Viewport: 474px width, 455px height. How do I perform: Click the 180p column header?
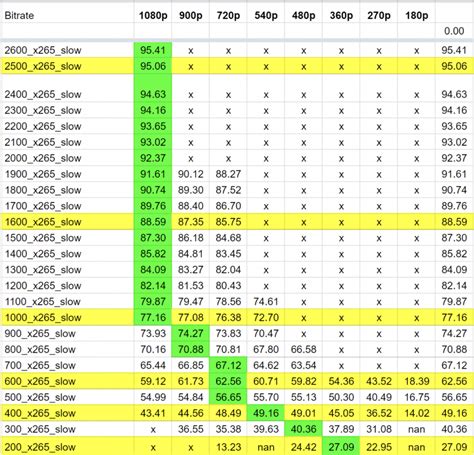(x=417, y=15)
